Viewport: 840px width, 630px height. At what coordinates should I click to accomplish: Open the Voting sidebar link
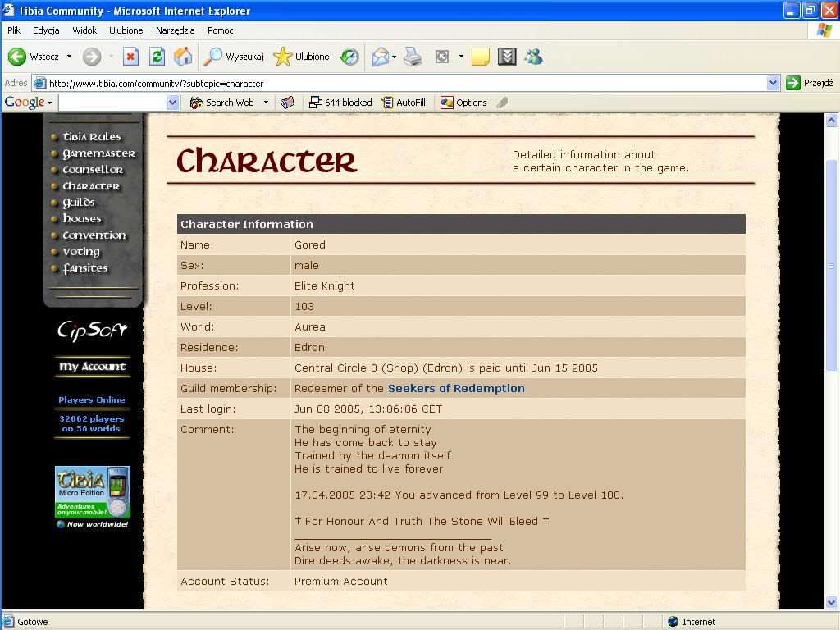[81, 252]
